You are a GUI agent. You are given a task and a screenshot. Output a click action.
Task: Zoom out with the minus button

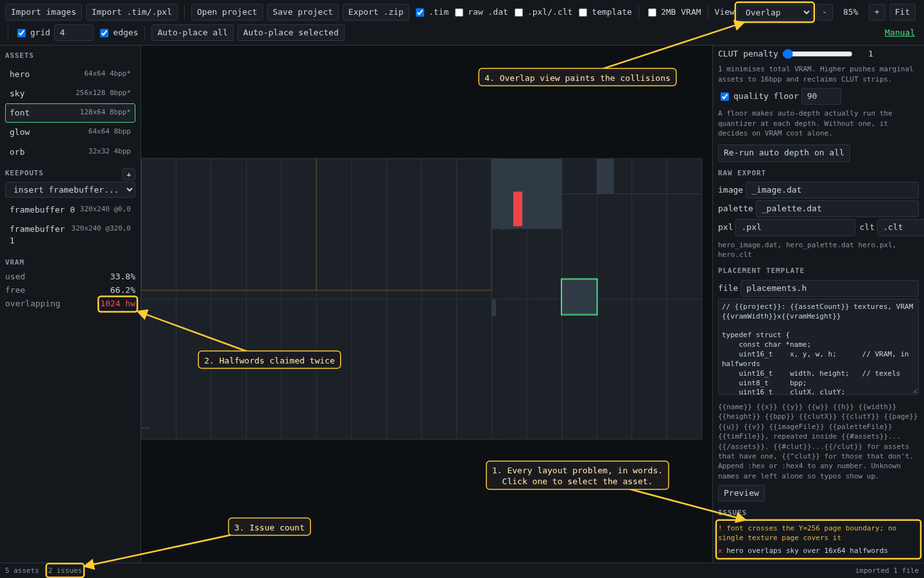(825, 12)
